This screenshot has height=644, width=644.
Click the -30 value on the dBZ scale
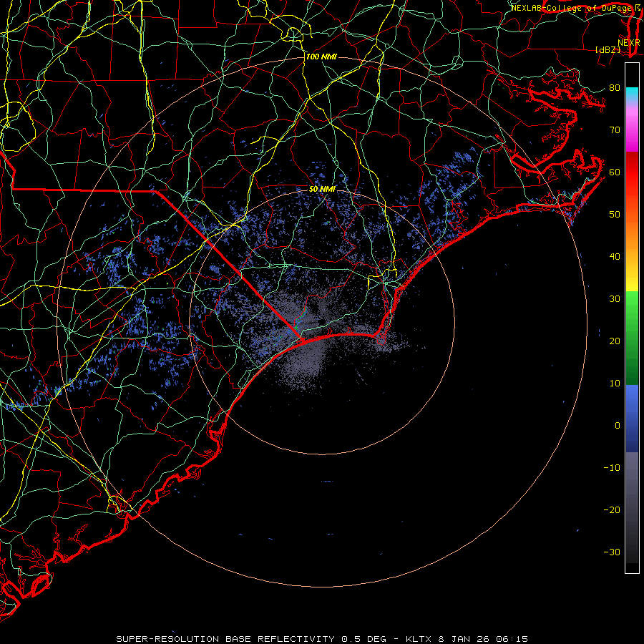tap(612, 552)
